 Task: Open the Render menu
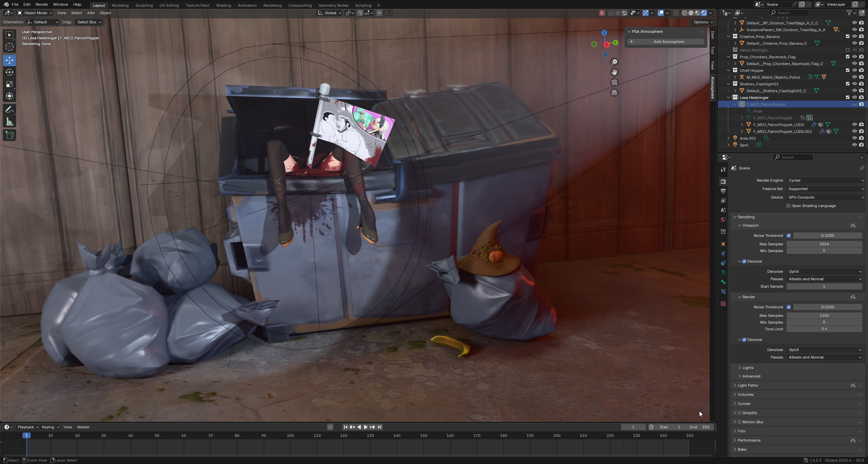41,4
